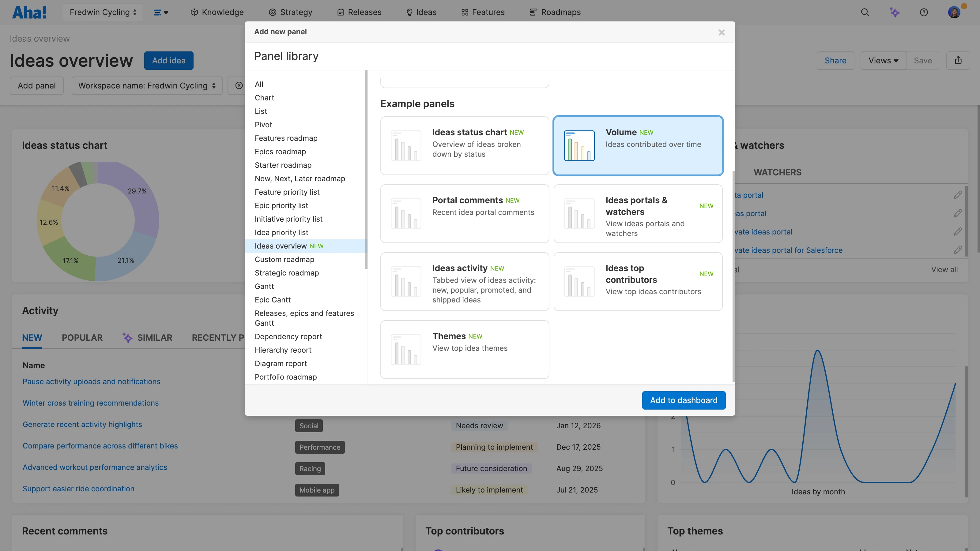Open the help question mark icon
Screen dimensions: 980x551
(924, 12)
